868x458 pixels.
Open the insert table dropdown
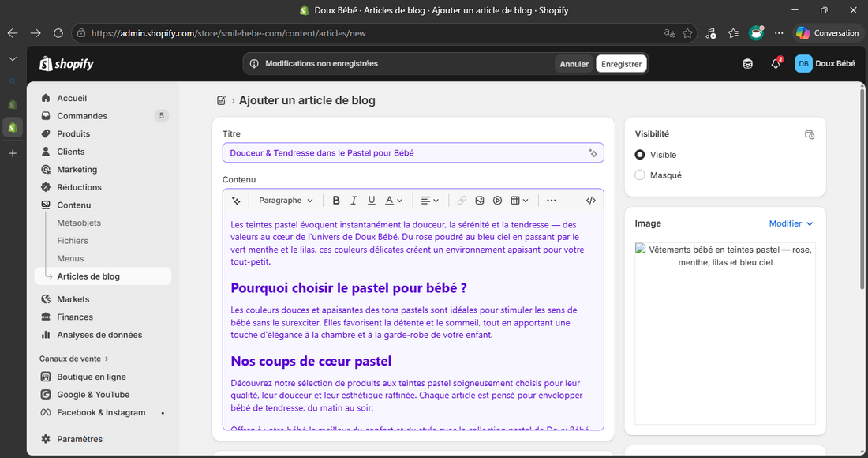pos(519,201)
